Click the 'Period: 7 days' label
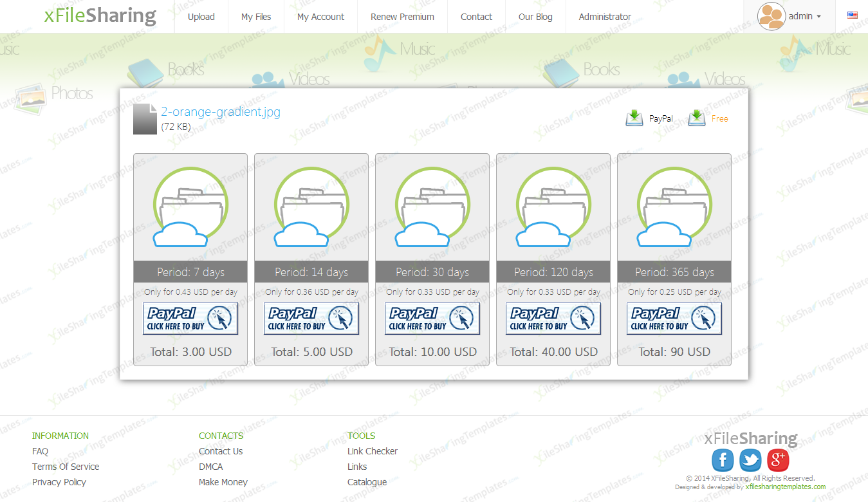This screenshot has height=502, width=868. [190, 272]
